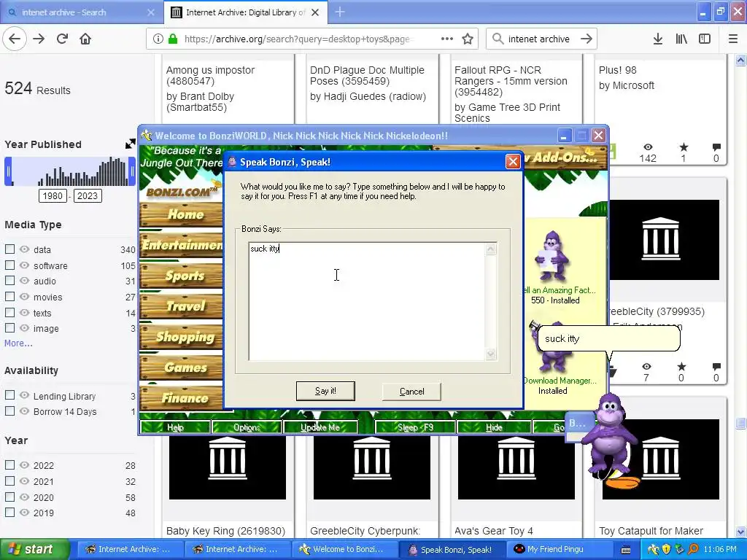The height and width of the screenshot is (560, 747).
Task: Click the security shield tray icon
Action: [667, 549]
